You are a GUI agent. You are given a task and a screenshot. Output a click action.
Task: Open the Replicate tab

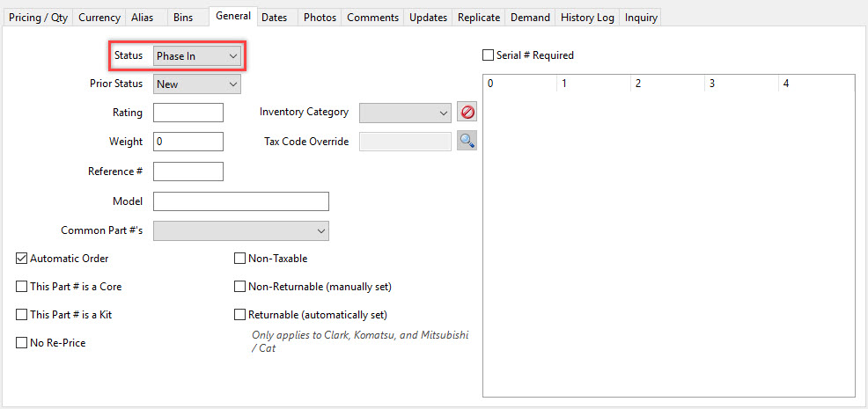click(x=479, y=18)
